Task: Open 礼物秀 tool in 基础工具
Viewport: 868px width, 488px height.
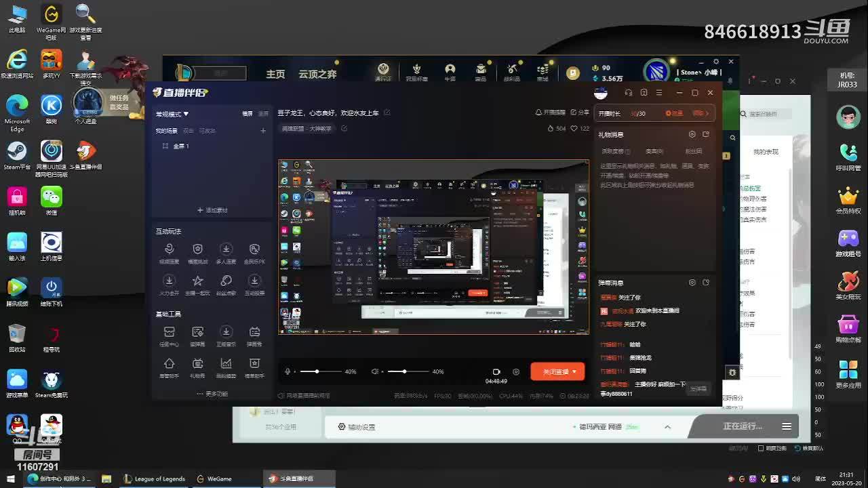Action: point(197,367)
